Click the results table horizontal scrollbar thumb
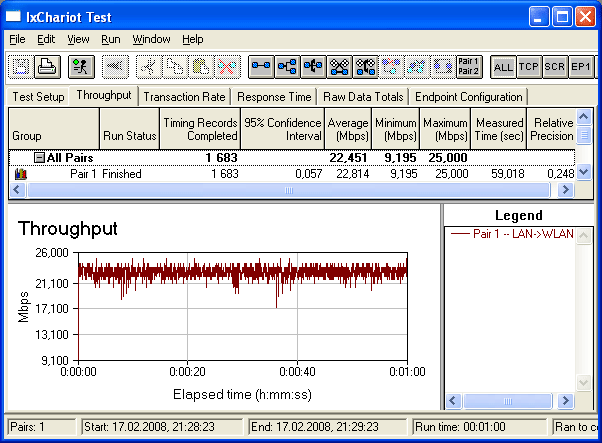 click(289, 190)
